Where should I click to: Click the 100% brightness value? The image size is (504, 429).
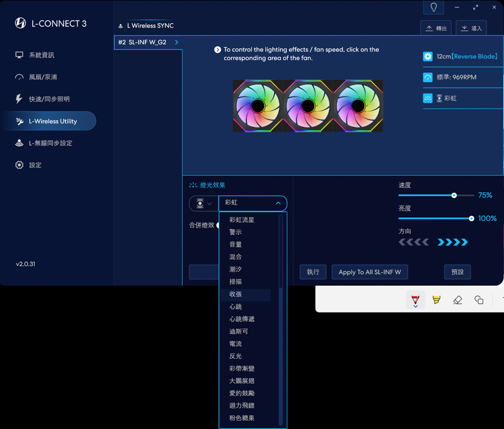click(487, 218)
